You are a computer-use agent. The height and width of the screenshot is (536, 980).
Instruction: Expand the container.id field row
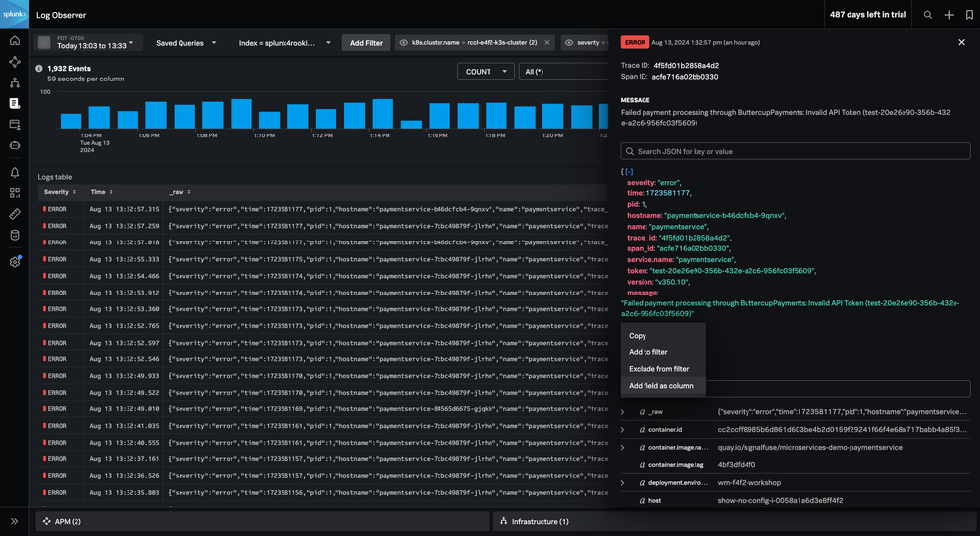click(x=624, y=430)
